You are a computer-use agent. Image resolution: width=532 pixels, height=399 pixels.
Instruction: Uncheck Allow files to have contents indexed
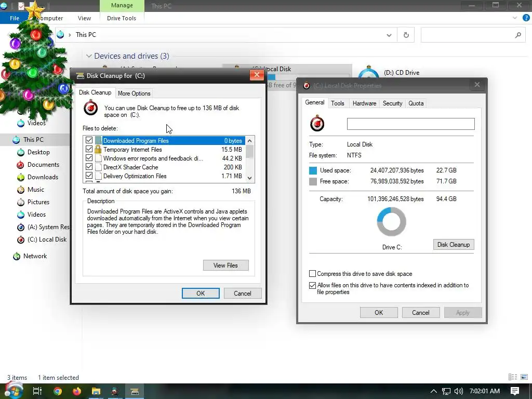[312, 285]
